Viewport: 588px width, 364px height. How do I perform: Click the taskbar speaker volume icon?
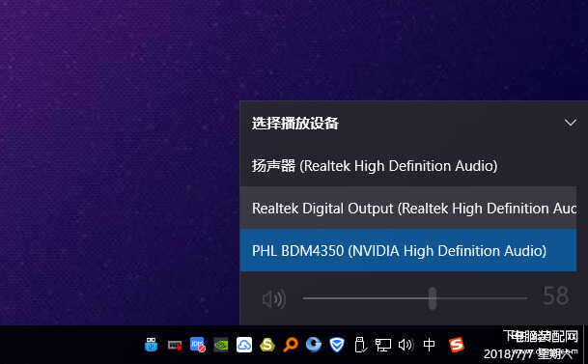pos(406,345)
